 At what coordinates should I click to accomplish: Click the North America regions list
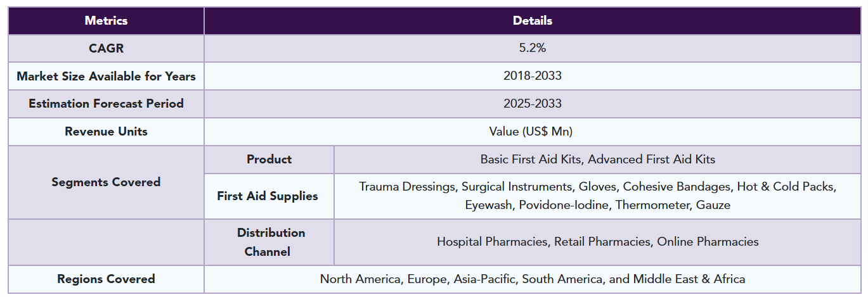point(533,279)
